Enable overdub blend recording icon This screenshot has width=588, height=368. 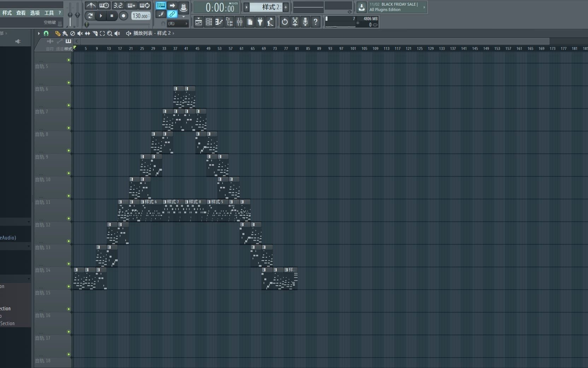click(131, 6)
